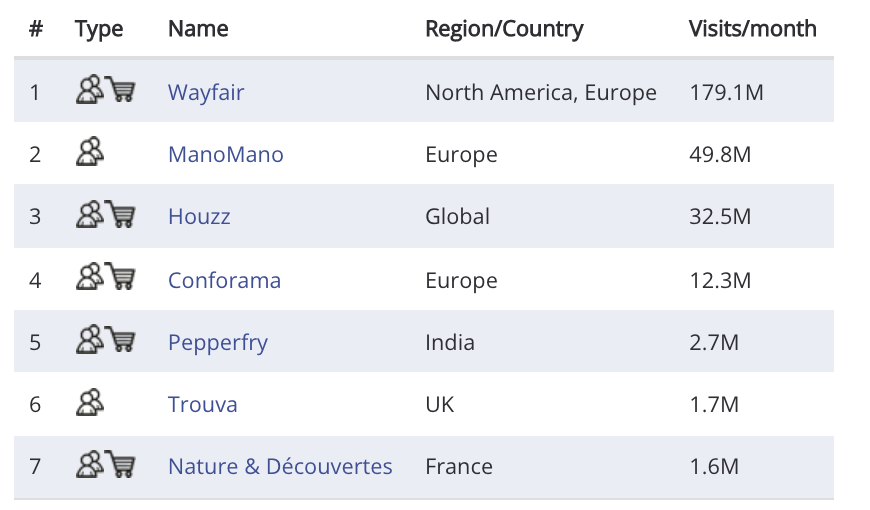This screenshot has width=870, height=510.
Task: Click the shopping cart icon in Houzz row
Action: pos(120,214)
